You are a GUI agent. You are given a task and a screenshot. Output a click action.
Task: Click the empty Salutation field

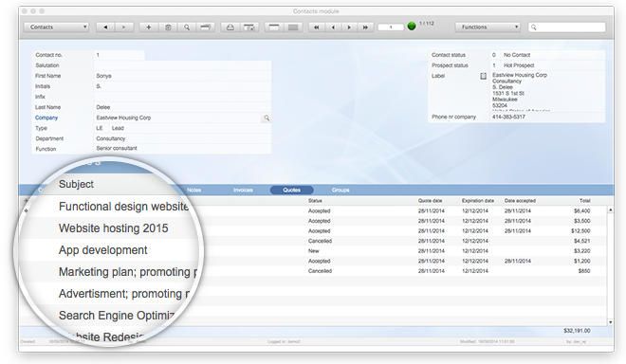(182, 65)
